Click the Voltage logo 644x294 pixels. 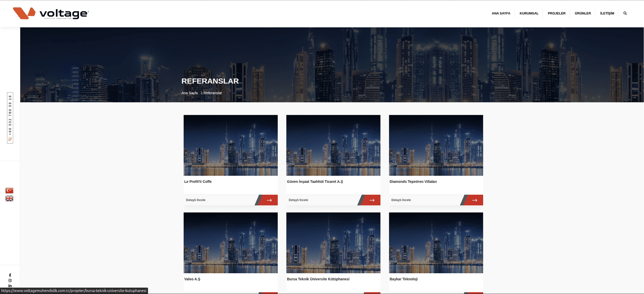(51, 13)
